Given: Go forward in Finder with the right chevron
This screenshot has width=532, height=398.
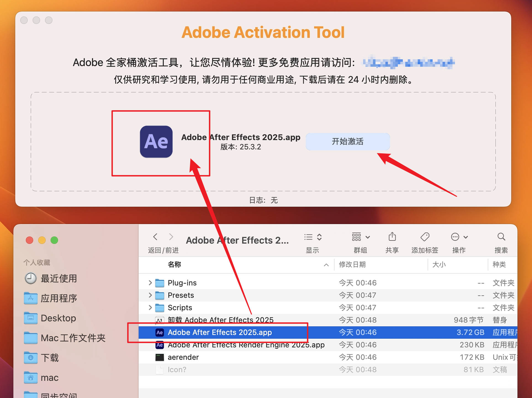Looking at the screenshot, I should pyautogui.click(x=171, y=237).
